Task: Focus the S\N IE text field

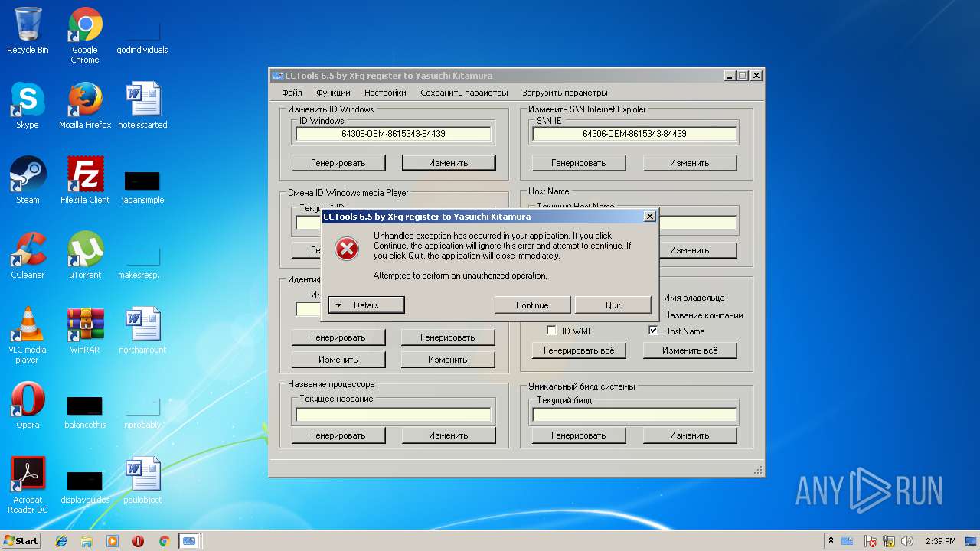Action: pyautogui.click(x=635, y=134)
